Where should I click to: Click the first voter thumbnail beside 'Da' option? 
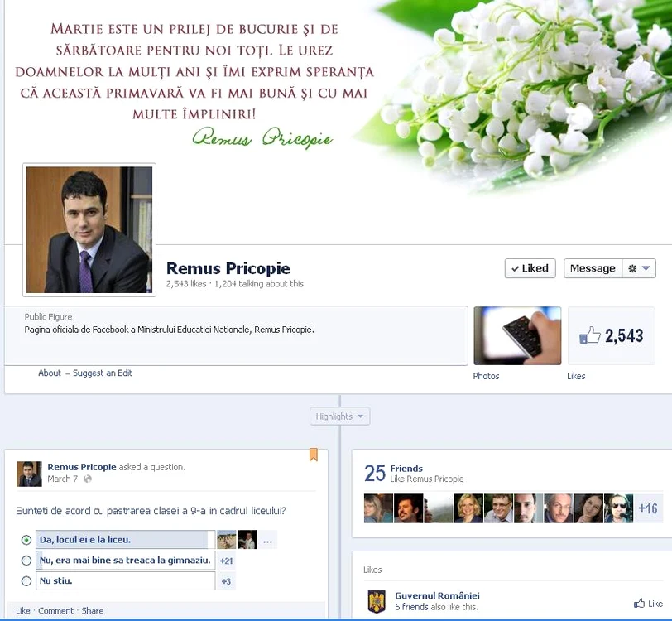point(227,540)
